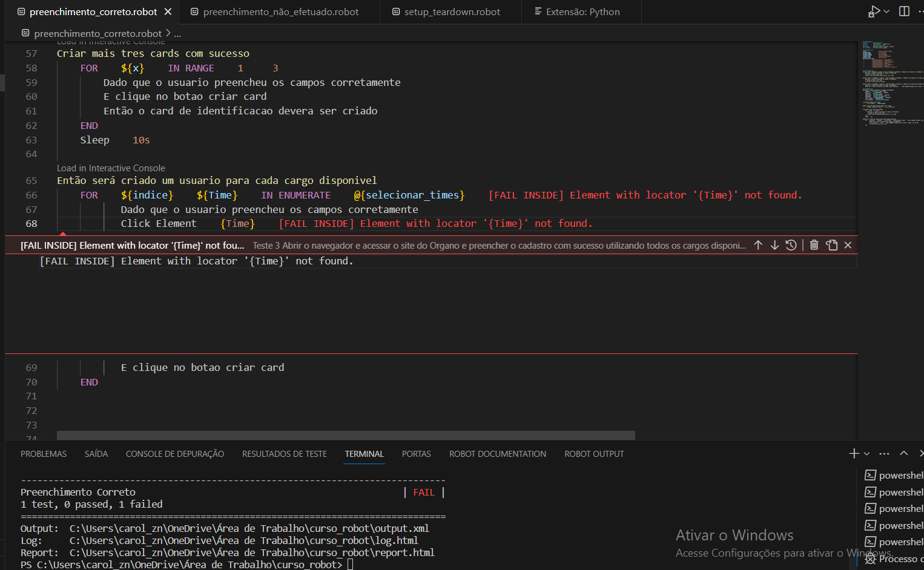
Task: Go to previous test failure arrow
Action: click(x=758, y=245)
